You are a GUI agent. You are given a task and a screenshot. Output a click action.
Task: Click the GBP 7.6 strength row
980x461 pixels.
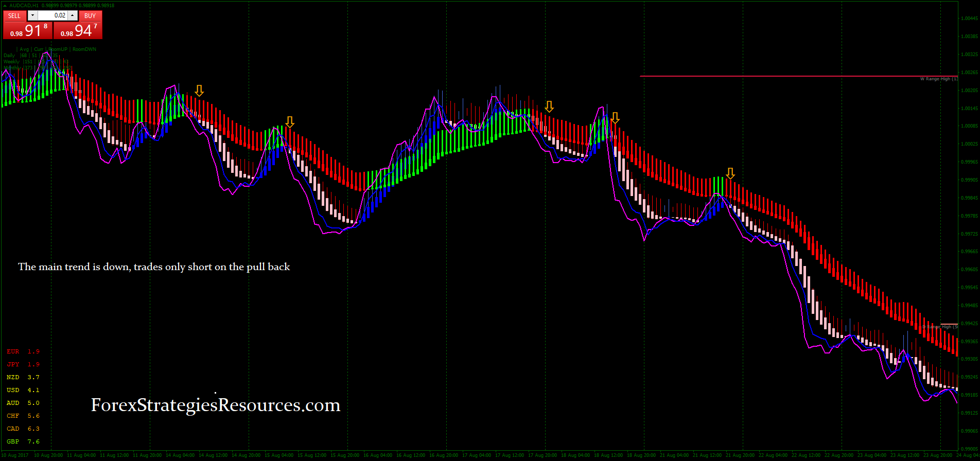pos(23,441)
